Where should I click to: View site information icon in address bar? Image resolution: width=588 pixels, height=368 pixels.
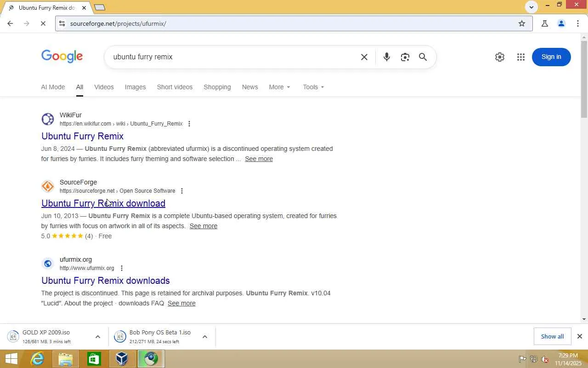coord(62,23)
